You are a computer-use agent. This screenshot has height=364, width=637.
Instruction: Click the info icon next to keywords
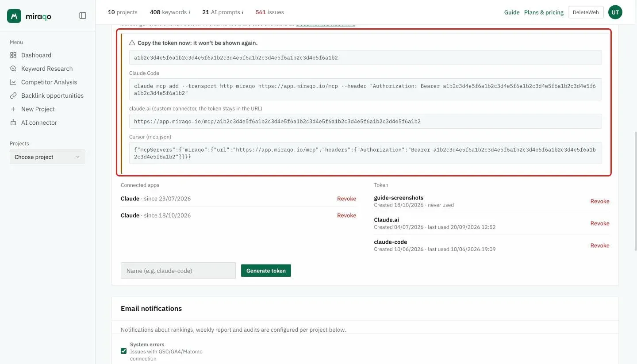(x=189, y=12)
